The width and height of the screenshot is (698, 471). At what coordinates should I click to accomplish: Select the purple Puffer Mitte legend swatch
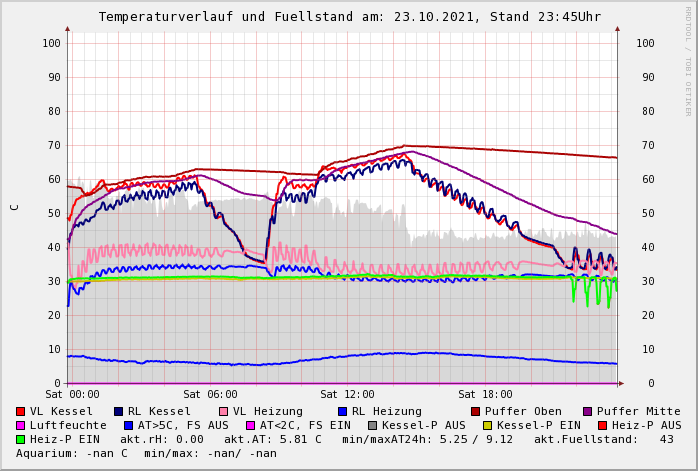coord(588,411)
